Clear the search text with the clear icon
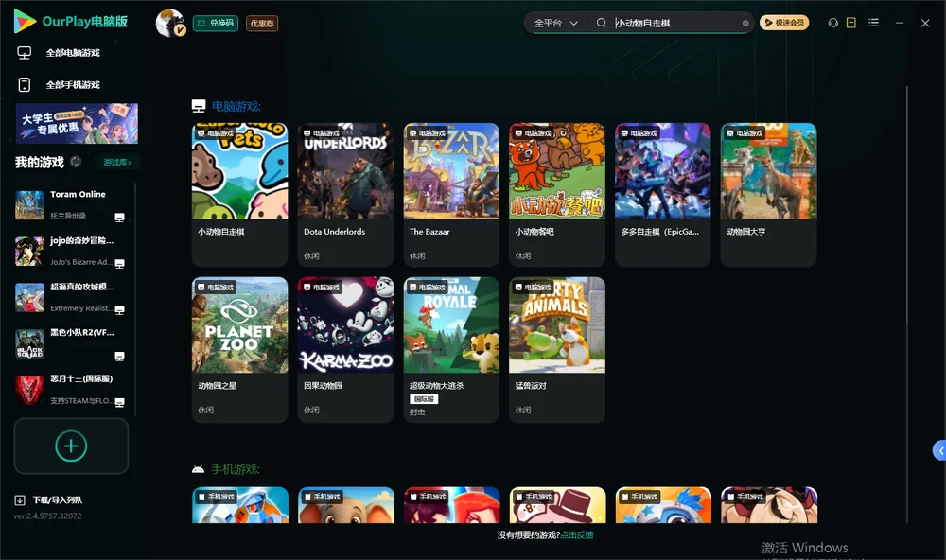 [745, 24]
